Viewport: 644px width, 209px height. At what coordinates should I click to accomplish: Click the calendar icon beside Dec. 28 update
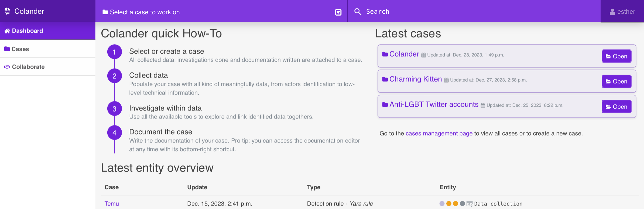pyautogui.click(x=424, y=55)
